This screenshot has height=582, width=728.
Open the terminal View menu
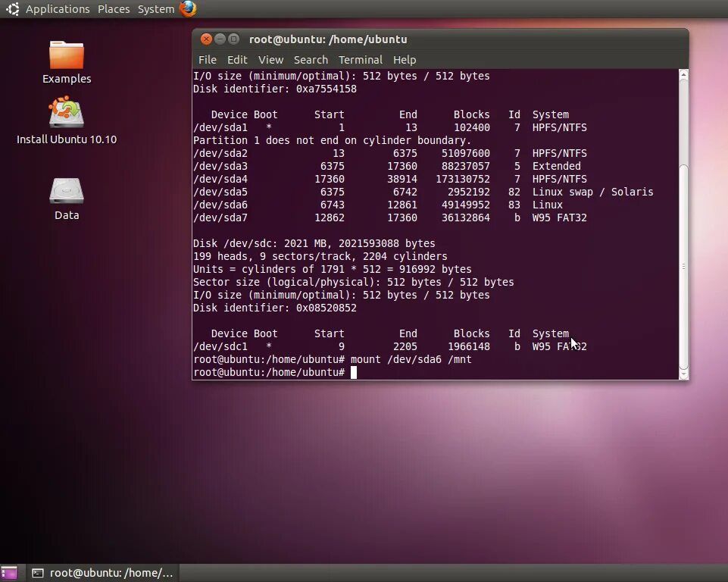(270, 60)
